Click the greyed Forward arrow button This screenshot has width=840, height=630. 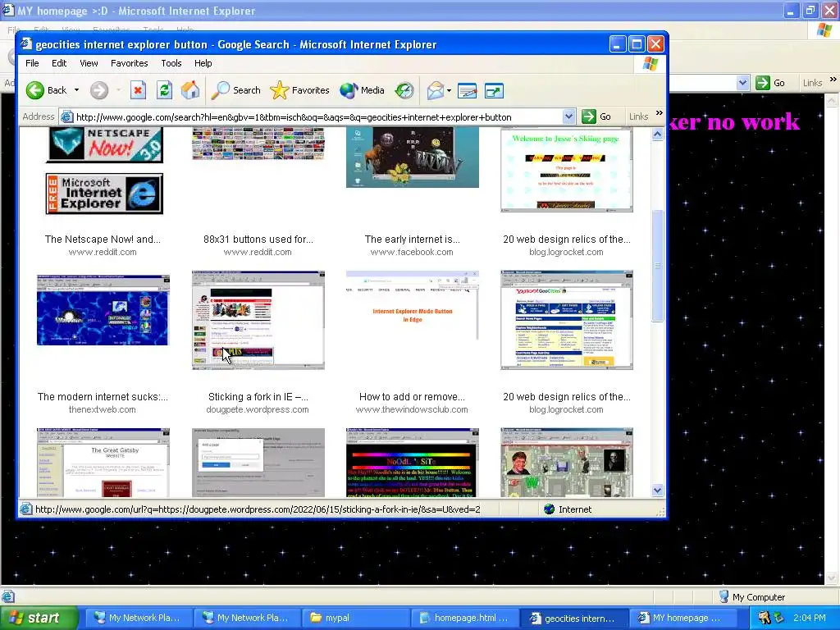[x=99, y=90]
